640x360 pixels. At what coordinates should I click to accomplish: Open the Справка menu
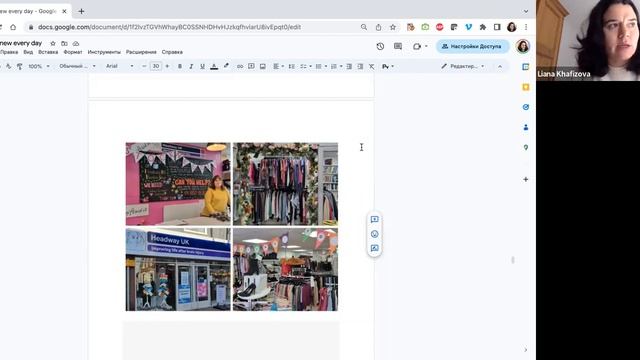point(172,52)
